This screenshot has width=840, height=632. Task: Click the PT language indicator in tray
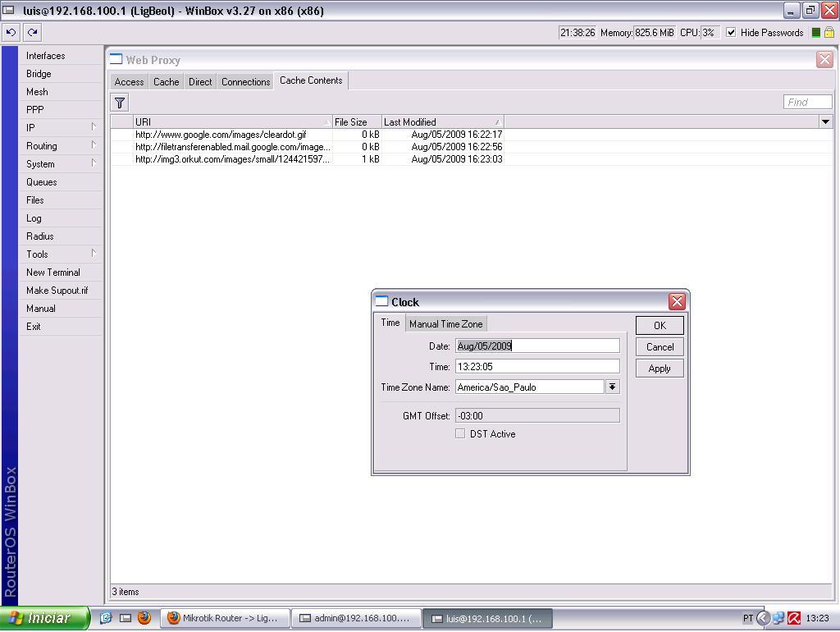(748, 618)
